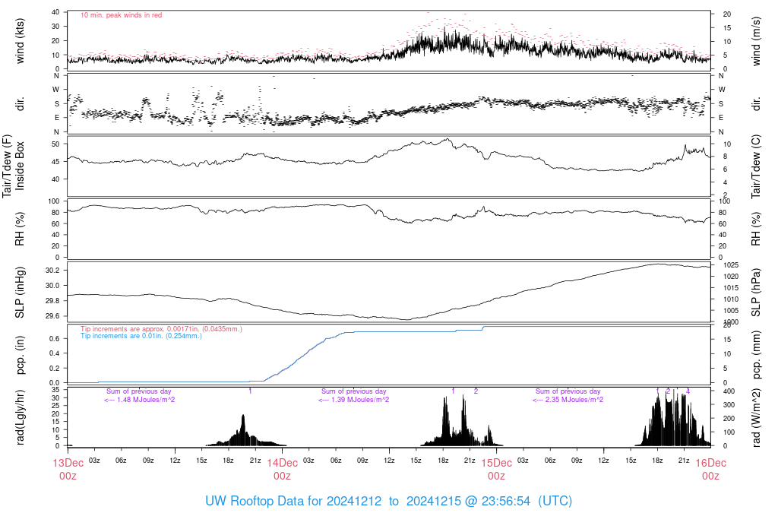Click the 'rad (W/m^2)' axis label
778x532 pixels.
(x=756, y=417)
